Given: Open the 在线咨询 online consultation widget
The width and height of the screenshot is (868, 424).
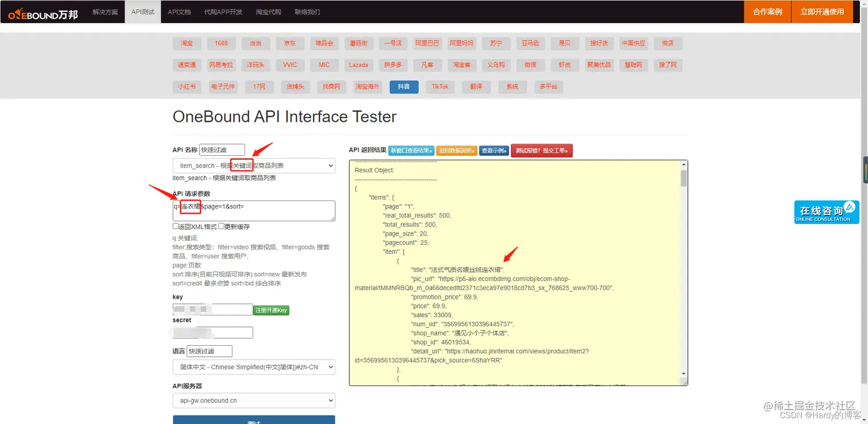Looking at the screenshot, I should (827, 212).
